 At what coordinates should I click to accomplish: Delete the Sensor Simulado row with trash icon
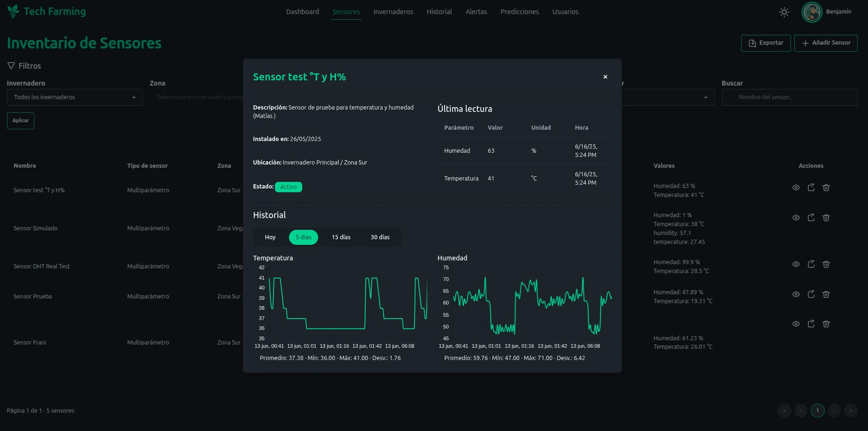(x=826, y=218)
